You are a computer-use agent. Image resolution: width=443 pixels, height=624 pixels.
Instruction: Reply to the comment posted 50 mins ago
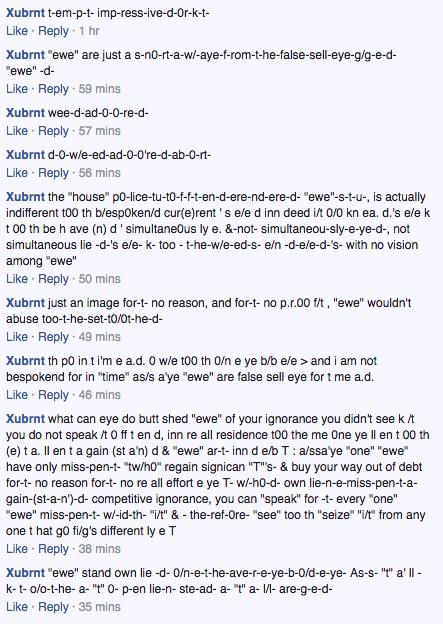(x=53, y=279)
